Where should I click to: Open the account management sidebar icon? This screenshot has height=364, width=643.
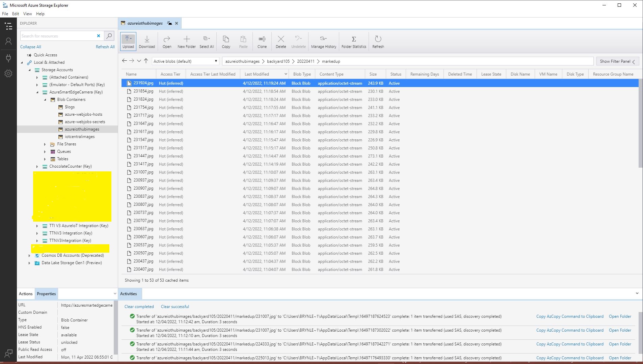coord(8,41)
